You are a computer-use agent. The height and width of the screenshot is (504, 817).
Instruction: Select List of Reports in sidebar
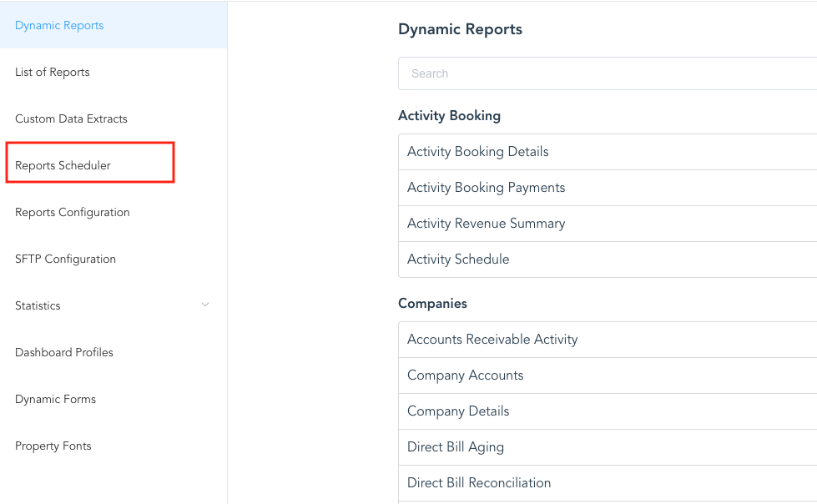[x=52, y=72]
